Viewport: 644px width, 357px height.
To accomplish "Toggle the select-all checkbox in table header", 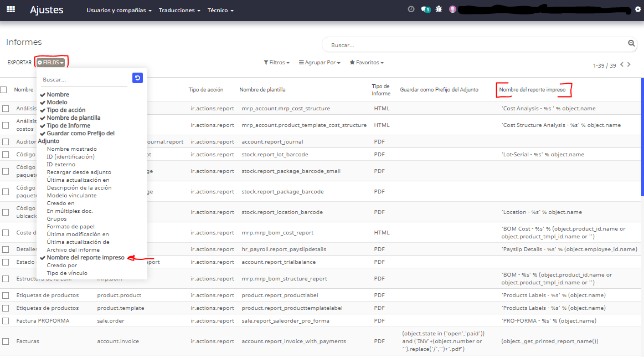I will (x=4, y=90).
